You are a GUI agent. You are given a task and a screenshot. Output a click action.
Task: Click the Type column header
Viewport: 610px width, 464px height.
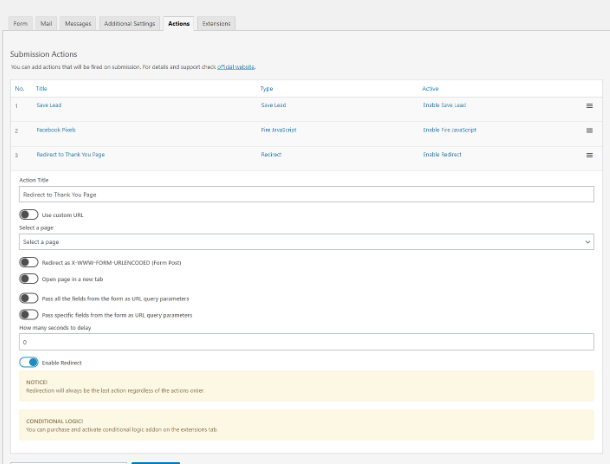click(267, 89)
